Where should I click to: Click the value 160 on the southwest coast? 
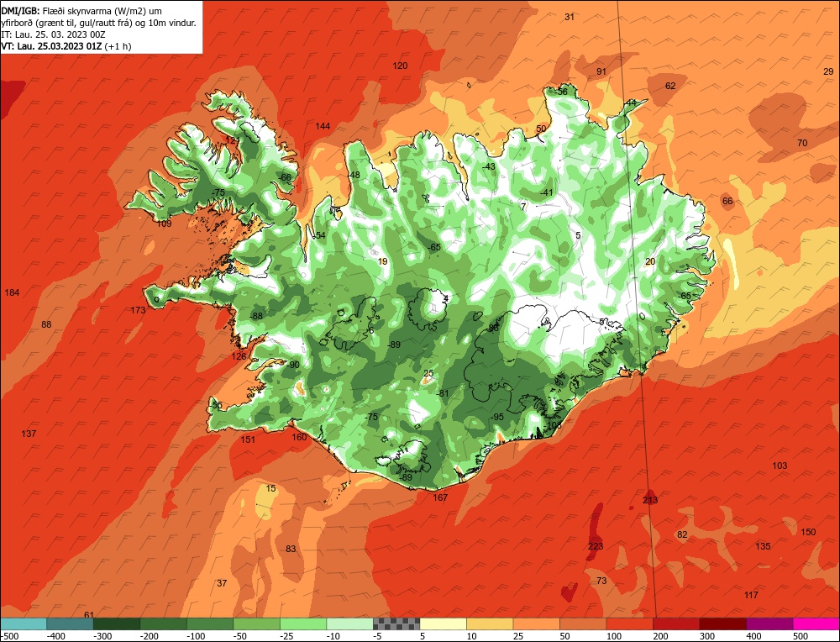click(300, 437)
